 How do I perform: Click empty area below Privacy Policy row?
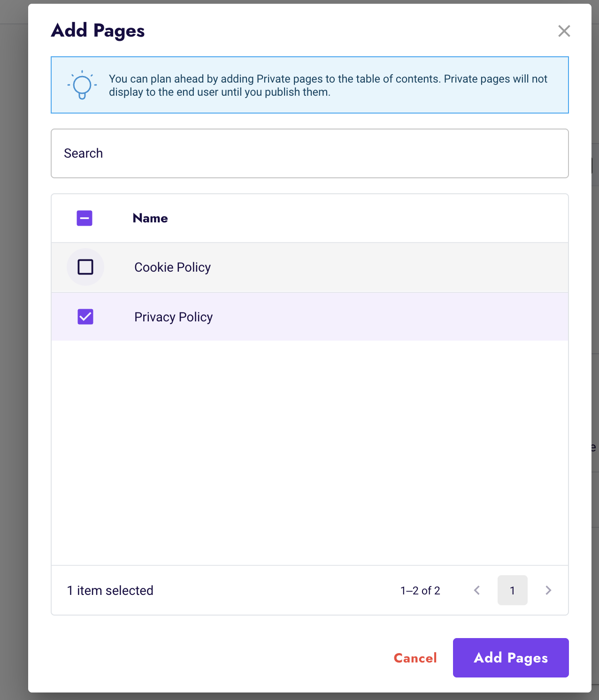[x=310, y=453]
